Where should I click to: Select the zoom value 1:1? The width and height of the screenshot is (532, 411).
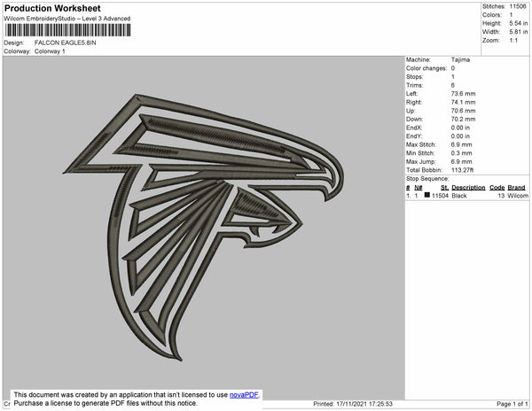[513, 41]
